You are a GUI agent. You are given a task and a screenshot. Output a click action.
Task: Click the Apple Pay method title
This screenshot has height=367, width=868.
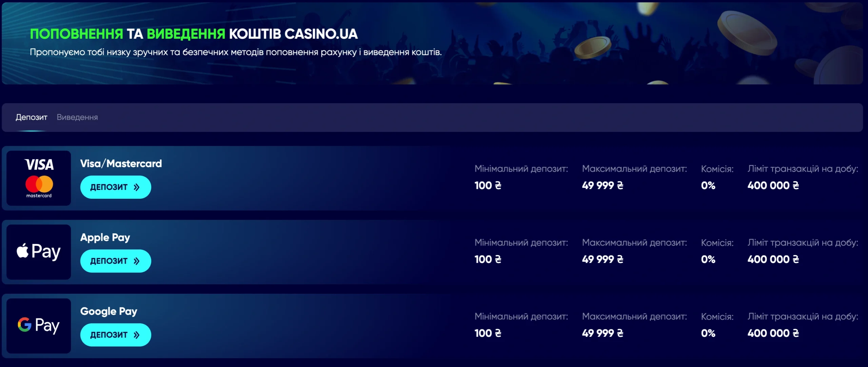105,238
